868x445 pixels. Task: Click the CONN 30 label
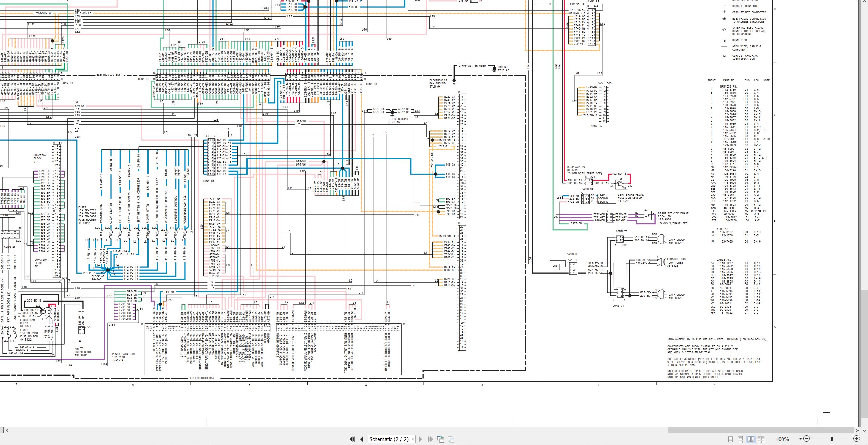(x=67, y=83)
